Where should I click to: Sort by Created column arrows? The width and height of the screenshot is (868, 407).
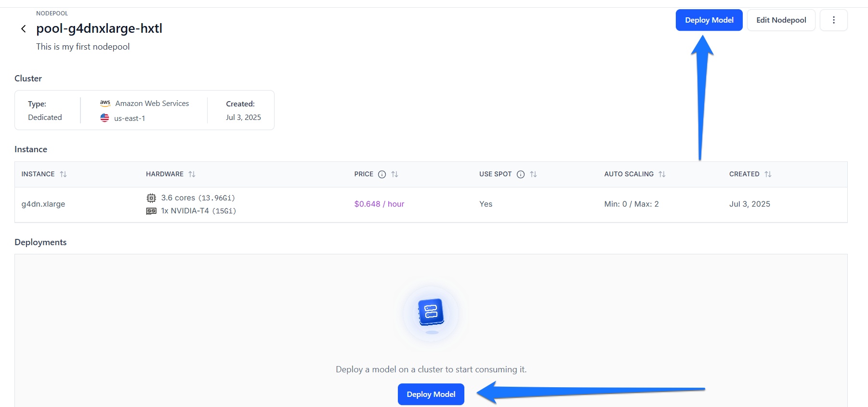click(x=768, y=174)
